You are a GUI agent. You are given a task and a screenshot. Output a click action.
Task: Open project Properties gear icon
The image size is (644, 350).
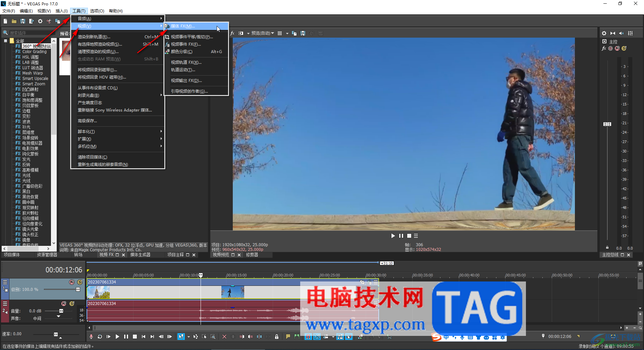pos(40,21)
